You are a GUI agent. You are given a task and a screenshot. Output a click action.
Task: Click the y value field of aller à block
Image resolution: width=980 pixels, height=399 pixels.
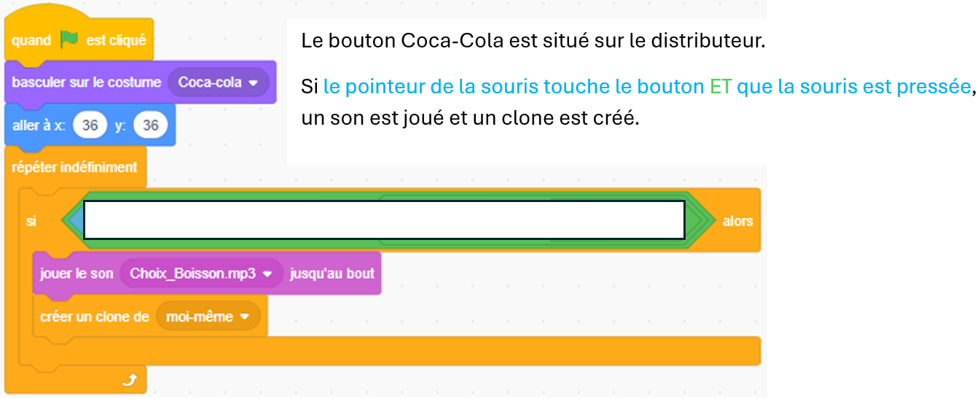coord(150,125)
